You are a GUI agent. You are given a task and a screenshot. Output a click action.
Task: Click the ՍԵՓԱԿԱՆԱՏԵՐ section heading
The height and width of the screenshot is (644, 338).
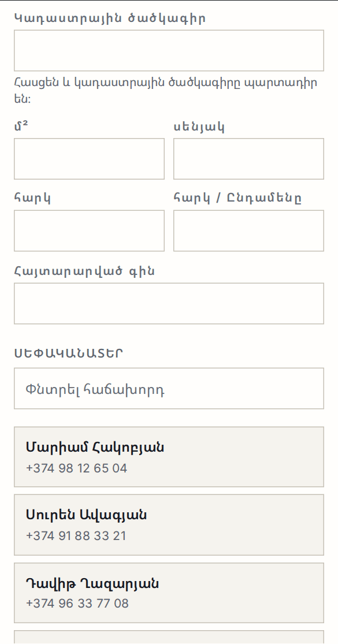point(69,353)
